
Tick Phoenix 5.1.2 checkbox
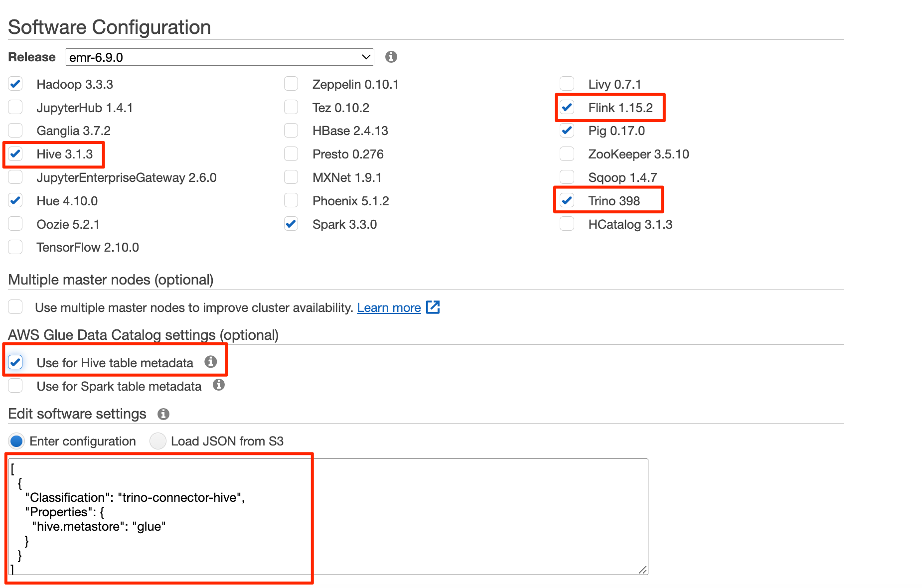(x=291, y=201)
